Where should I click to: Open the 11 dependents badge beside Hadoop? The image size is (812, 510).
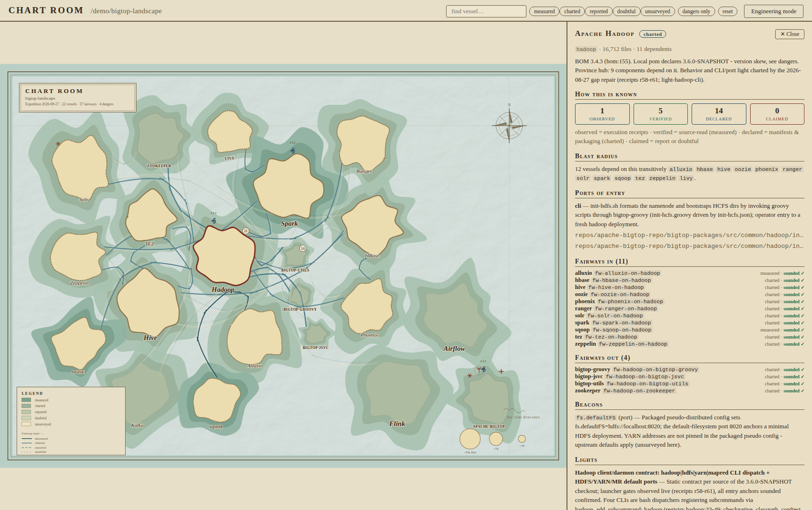tap(245, 231)
